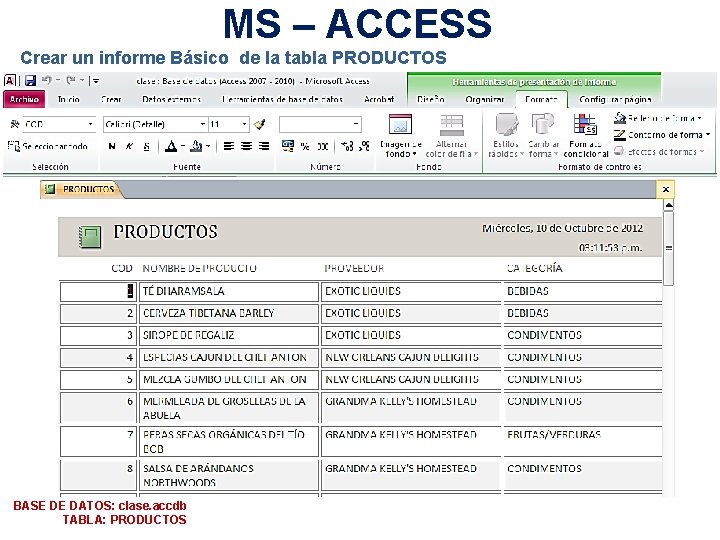Open the Estilos rápidos gallery
This screenshot has width=720, height=540.
click(506, 136)
